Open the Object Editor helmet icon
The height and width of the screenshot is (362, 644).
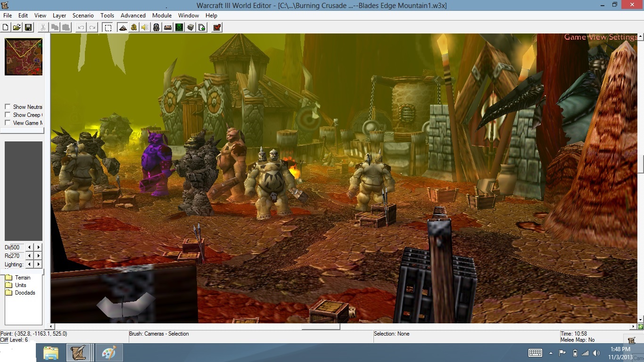[157, 27]
